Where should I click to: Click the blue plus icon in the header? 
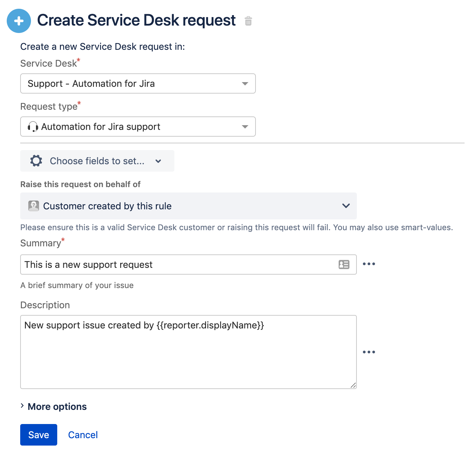tap(19, 21)
